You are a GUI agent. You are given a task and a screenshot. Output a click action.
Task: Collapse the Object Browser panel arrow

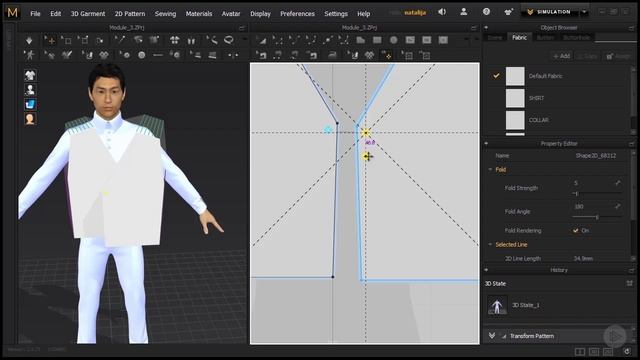coord(486,27)
